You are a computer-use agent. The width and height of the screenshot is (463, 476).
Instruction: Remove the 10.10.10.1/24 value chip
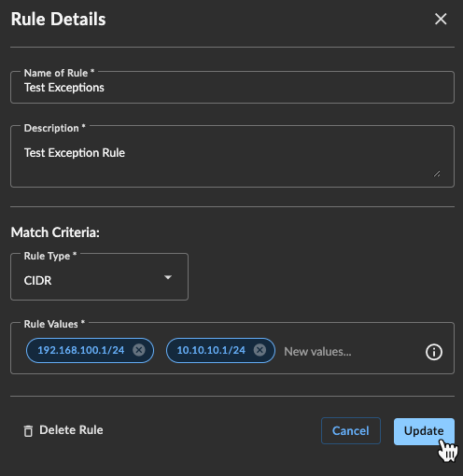[x=260, y=350]
